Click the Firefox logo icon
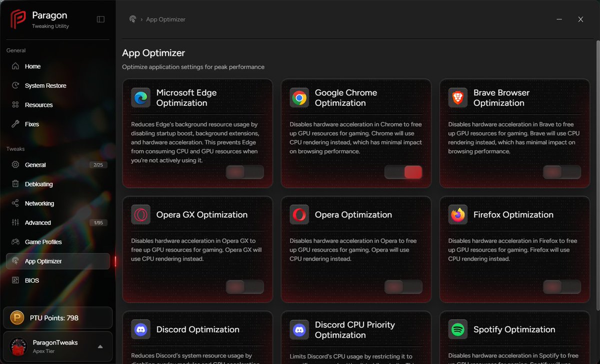Viewport: 600px width, 364px height. pyautogui.click(x=458, y=215)
